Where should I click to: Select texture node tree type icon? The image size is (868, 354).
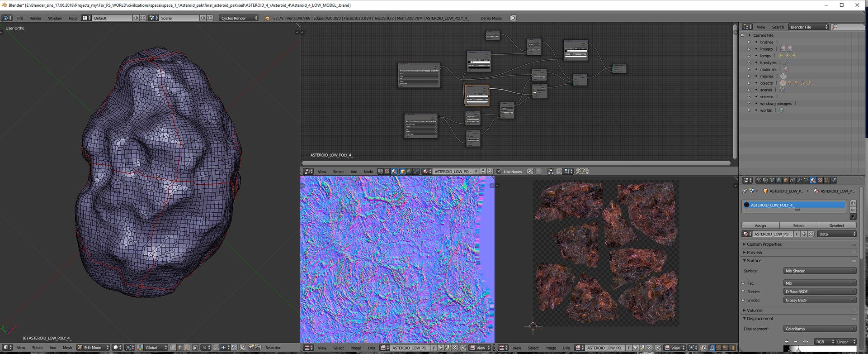pyautogui.click(x=387, y=172)
